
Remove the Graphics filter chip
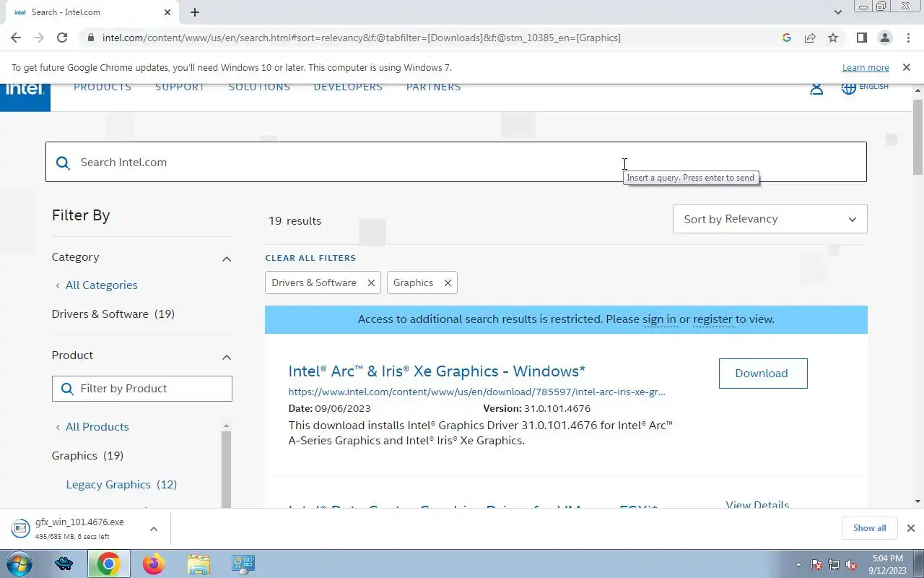click(x=448, y=283)
